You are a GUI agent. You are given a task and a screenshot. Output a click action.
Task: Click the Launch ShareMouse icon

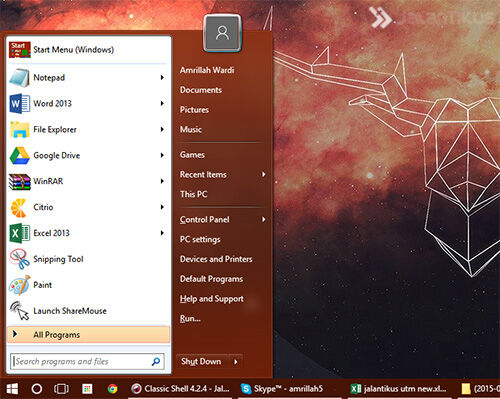(20, 311)
